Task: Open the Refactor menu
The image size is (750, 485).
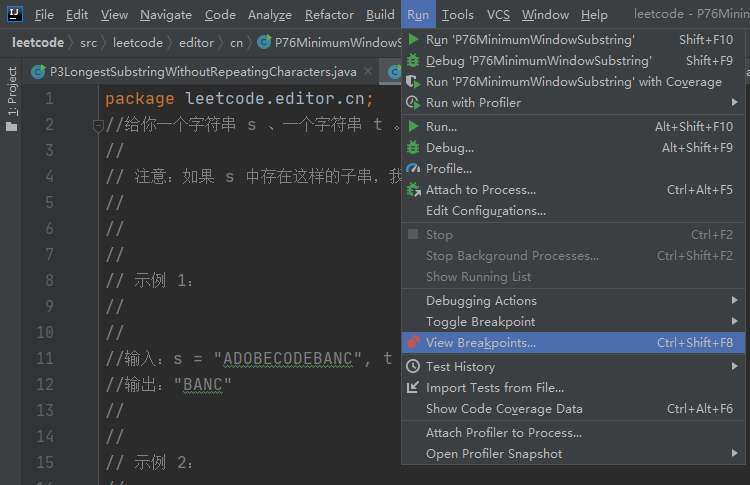Action: 329,15
